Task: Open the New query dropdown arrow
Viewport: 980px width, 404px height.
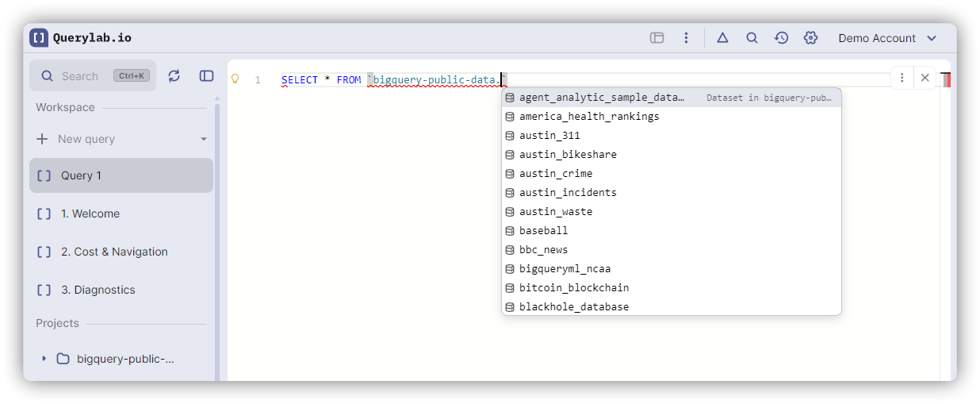Action: [x=204, y=139]
